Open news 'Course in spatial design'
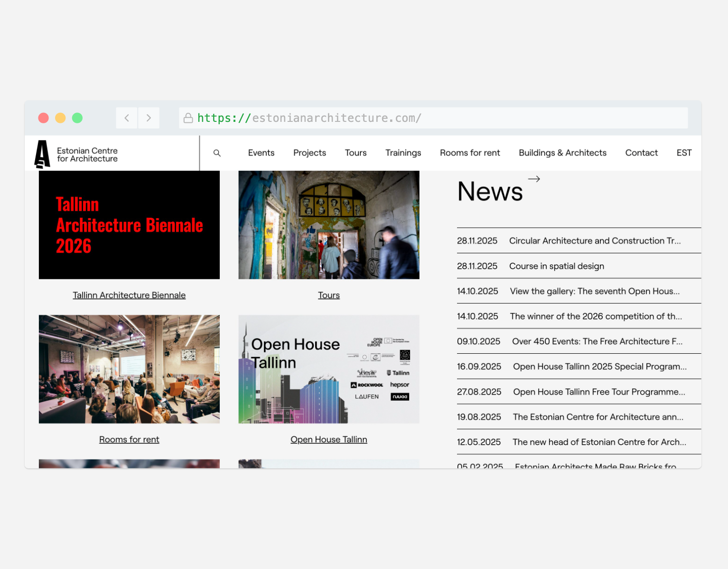728x569 pixels. pos(557,266)
